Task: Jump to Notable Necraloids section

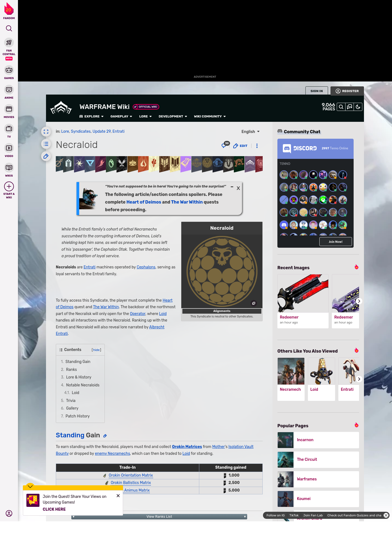Action: pyautogui.click(x=83, y=385)
